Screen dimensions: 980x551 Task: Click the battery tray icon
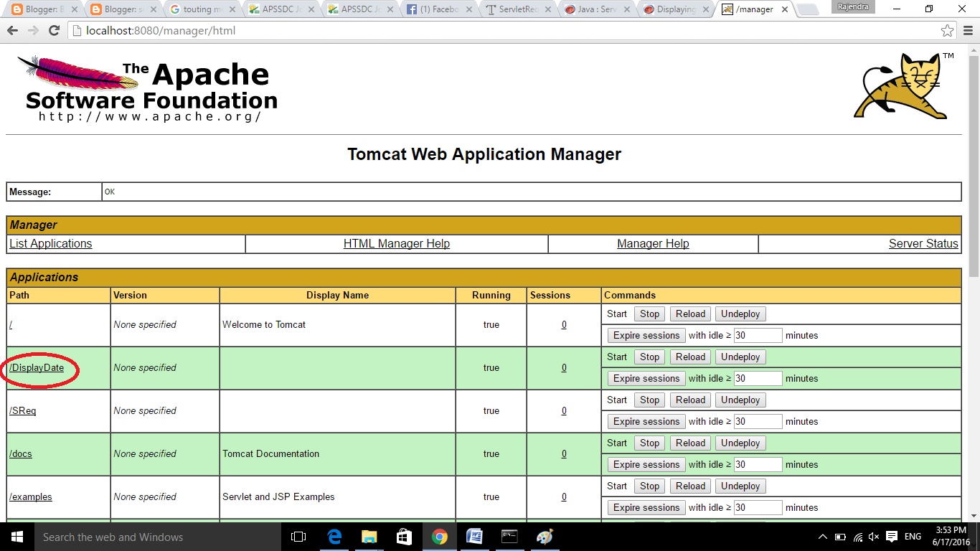(841, 537)
